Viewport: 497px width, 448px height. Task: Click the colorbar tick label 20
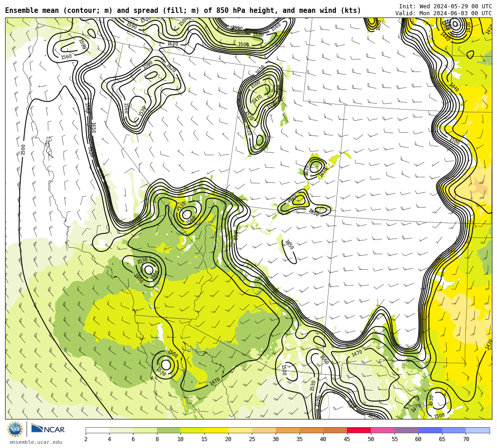click(228, 439)
